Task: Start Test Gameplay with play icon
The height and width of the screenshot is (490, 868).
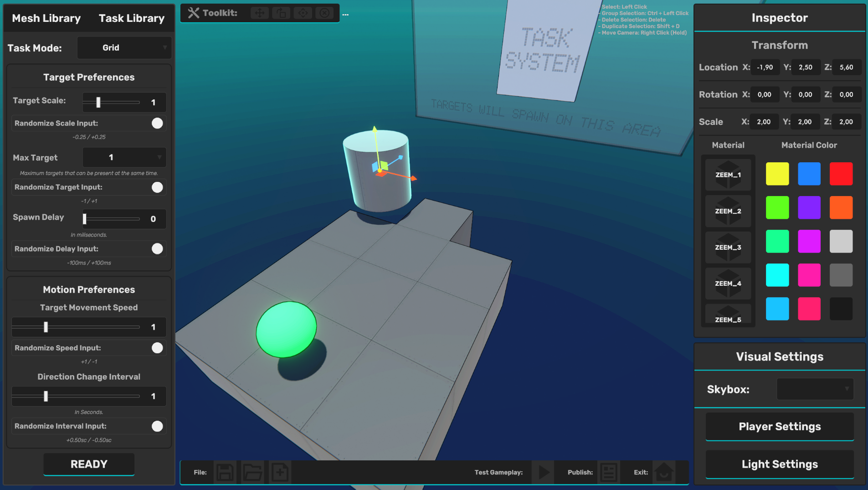Action: tap(543, 472)
